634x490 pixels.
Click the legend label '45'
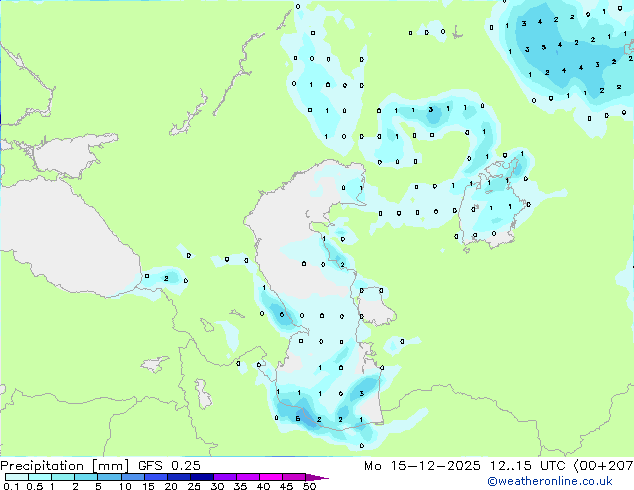(x=286, y=486)
